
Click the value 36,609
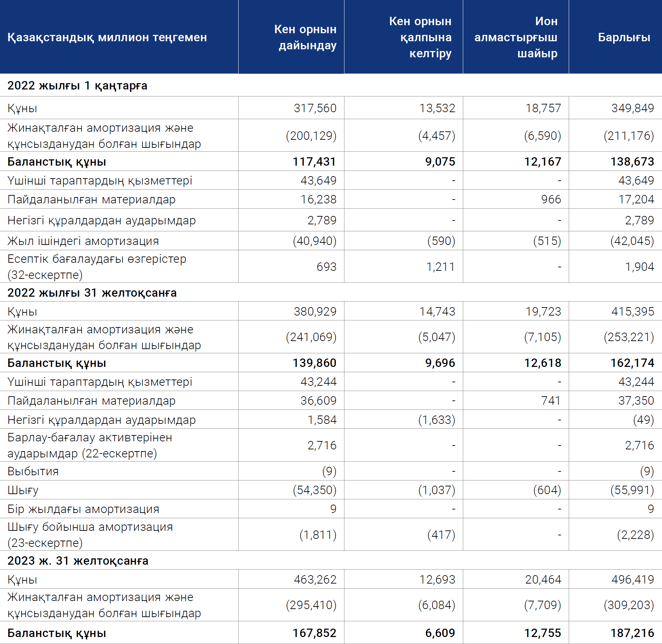tap(318, 400)
